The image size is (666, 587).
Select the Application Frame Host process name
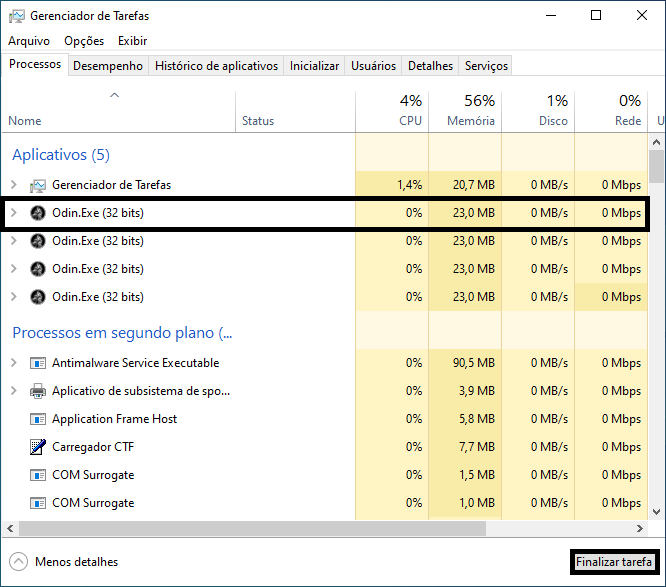click(114, 419)
